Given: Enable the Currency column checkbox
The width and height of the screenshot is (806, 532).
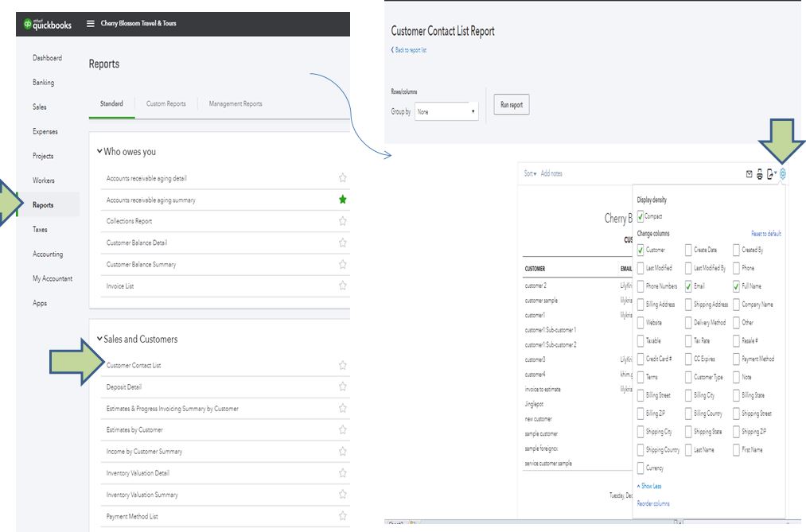Looking at the screenshot, I should point(640,468).
